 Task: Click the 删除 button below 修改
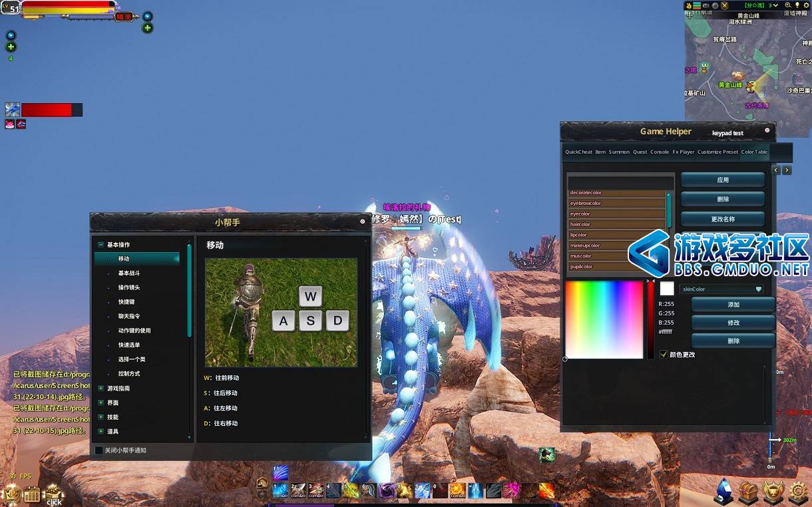coord(733,341)
